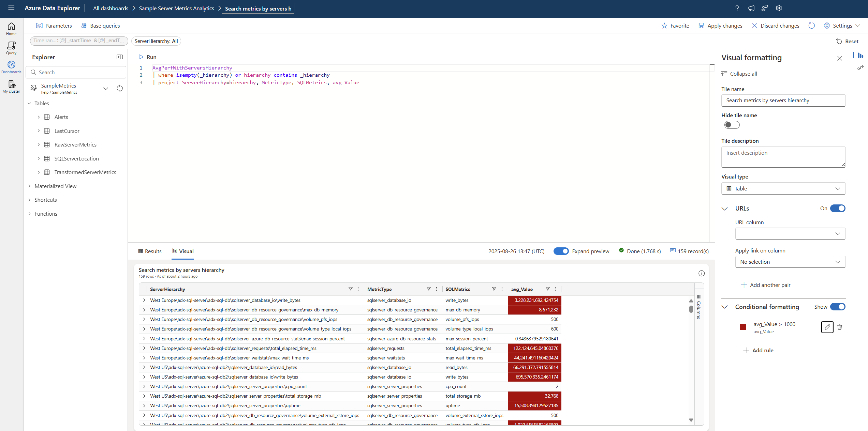This screenshot has width=868, height=431.
Task: Click the Tile name input field
Action: click(783, 100)
